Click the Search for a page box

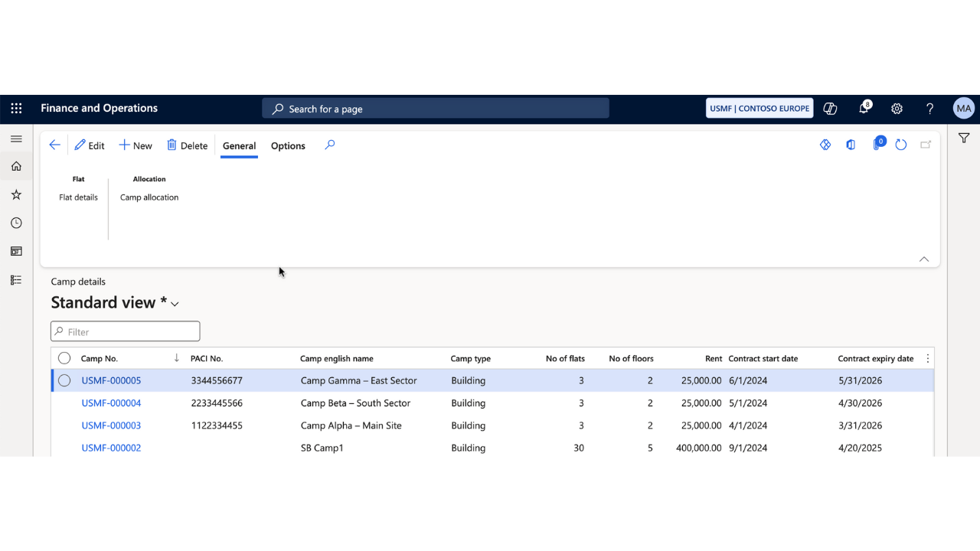(x=436, y=109)
